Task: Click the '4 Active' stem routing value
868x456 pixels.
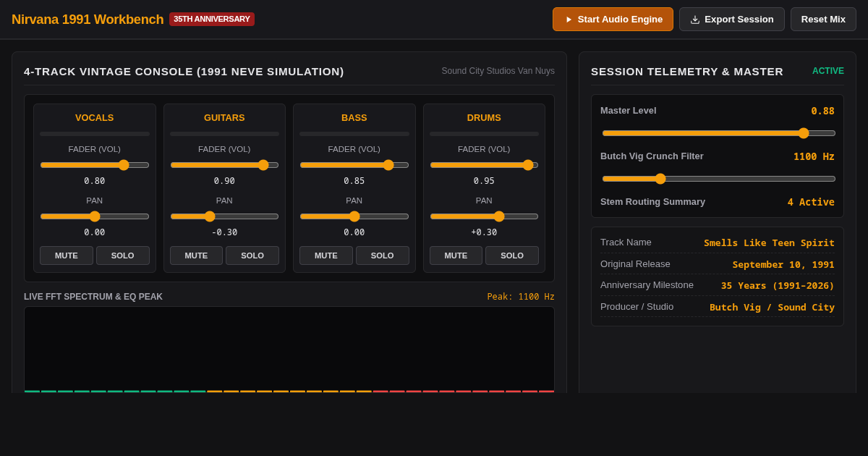Action: click(x=811, y=202)
